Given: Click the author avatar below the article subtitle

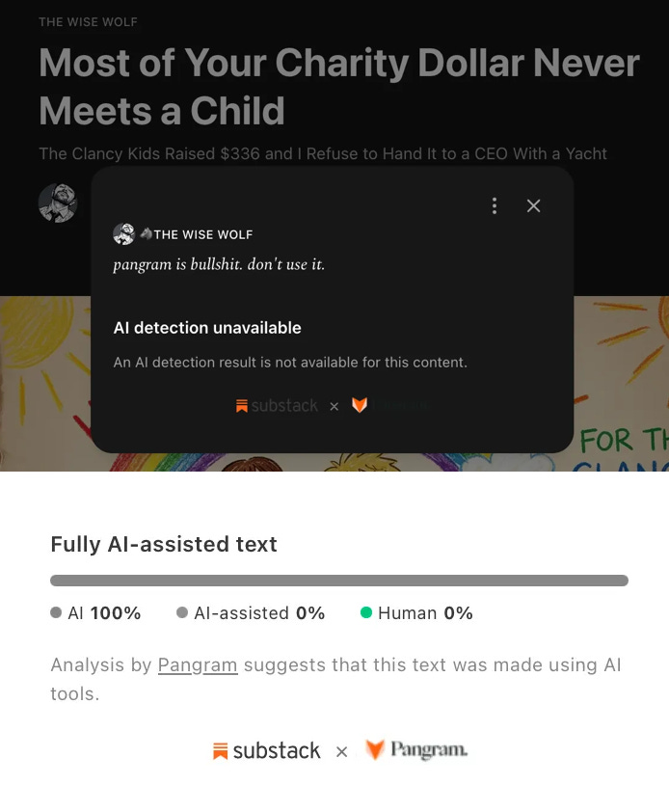Looking at the screenshot, I should (58, 203).
